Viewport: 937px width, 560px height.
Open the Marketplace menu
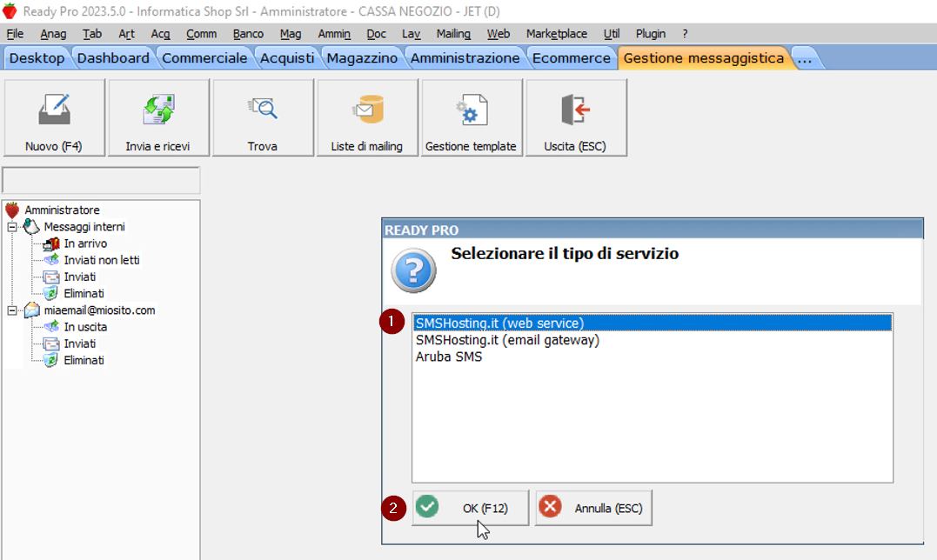click(556, 34)
